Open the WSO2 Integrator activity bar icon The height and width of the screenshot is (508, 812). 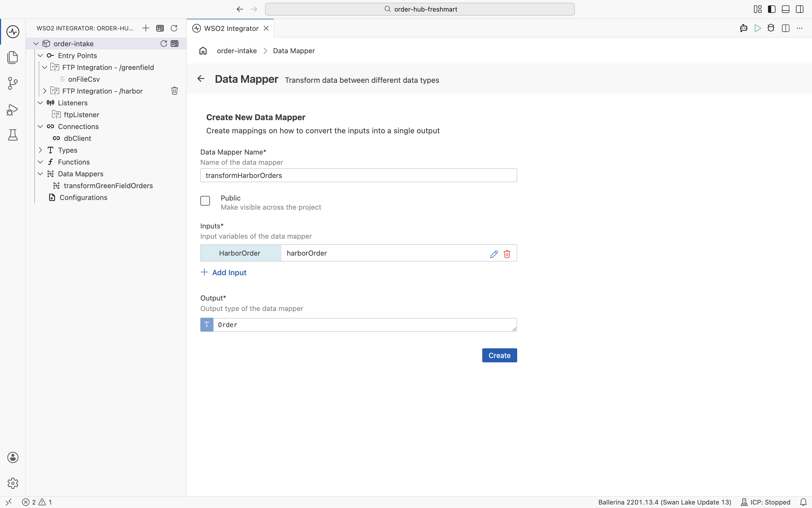click(13, 32)
